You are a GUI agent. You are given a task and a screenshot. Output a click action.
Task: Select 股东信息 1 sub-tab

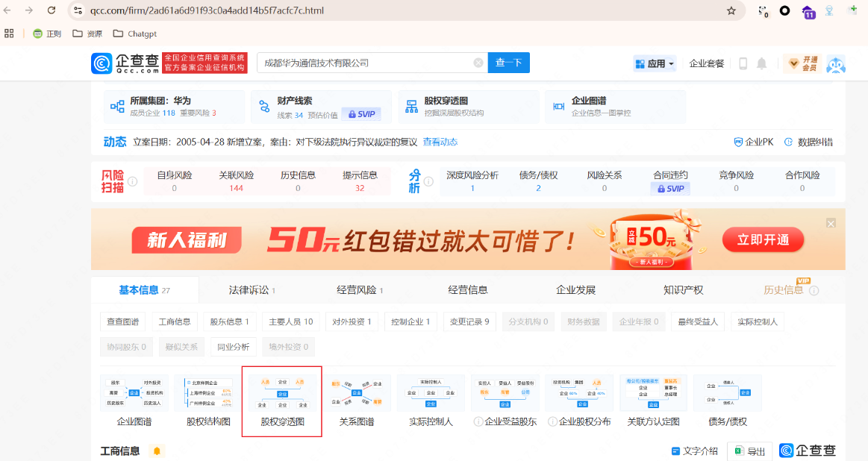[229, 322]
